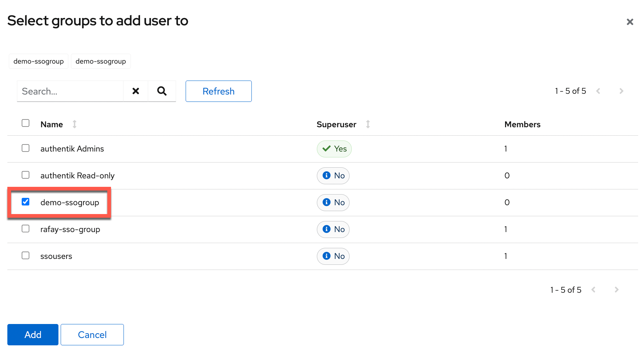Click member count 0 for demo-ssogroup
The image size is (644, 356).
pos(507,202)
